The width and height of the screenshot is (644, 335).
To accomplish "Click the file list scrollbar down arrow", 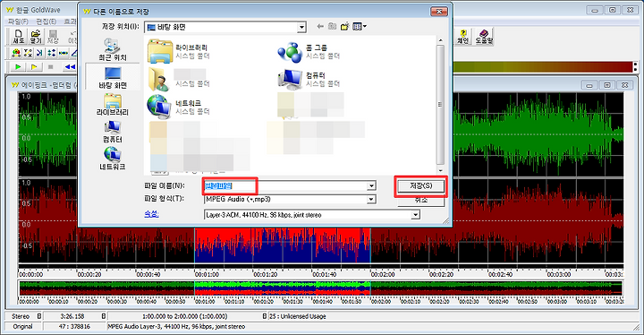I will click(x=440, y=170).
